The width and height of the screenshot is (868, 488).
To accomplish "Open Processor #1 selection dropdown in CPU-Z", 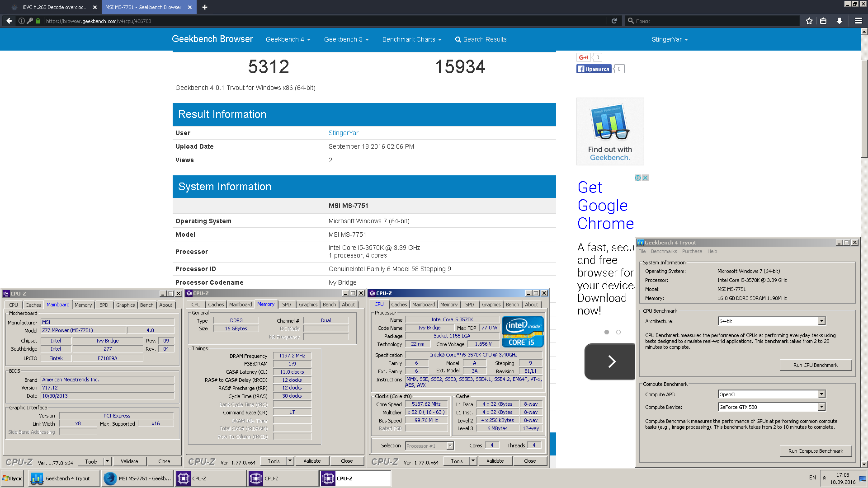I will click(x=450, y=446).
